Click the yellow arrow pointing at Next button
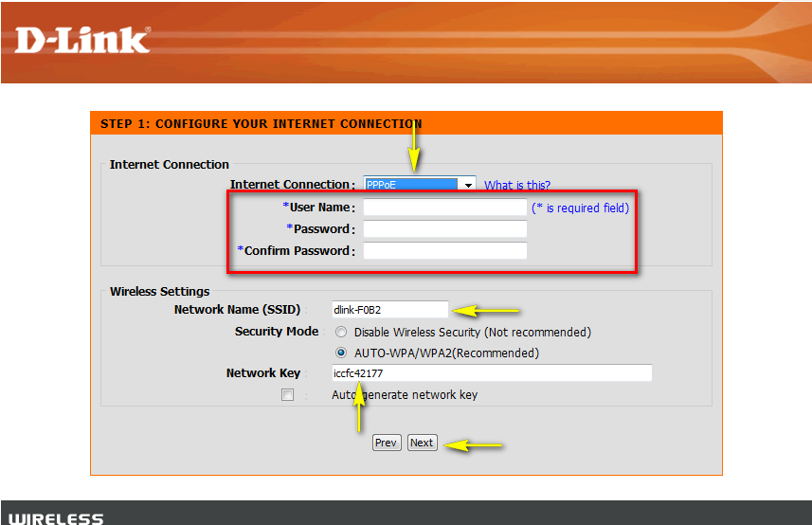Viewport: 812px width, 525px height. pos(473,445)
